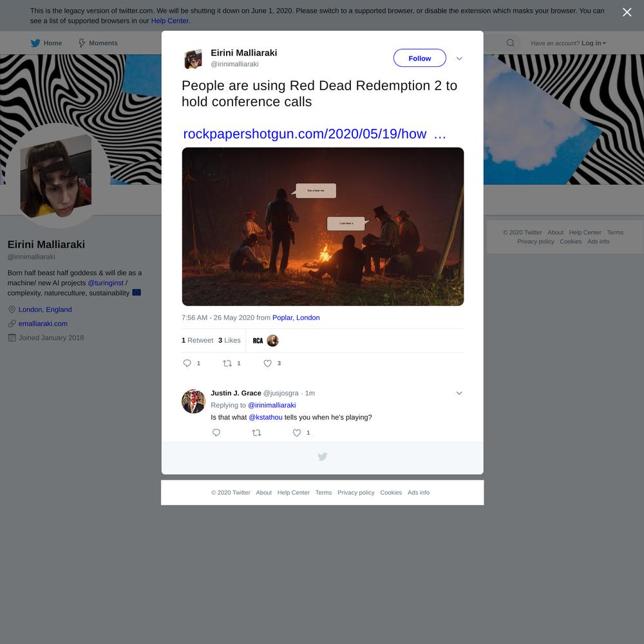Expand options for Justin J. Grace's reply
644x644 pixels.
[459, 393]
